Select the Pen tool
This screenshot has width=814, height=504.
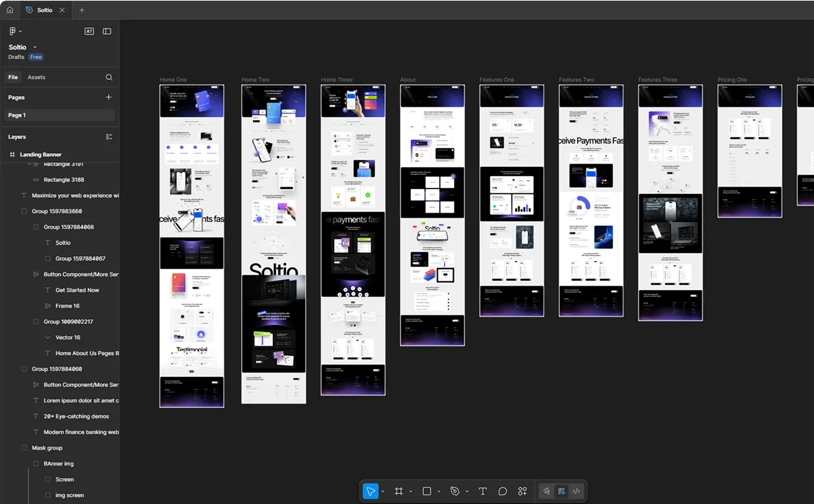click(454, 491)
